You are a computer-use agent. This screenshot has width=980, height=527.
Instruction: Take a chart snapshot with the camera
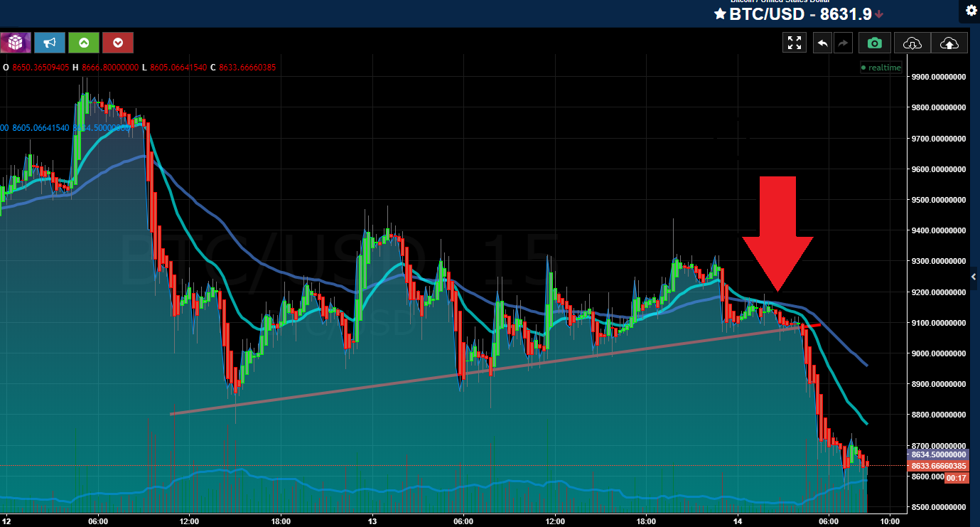875,43
